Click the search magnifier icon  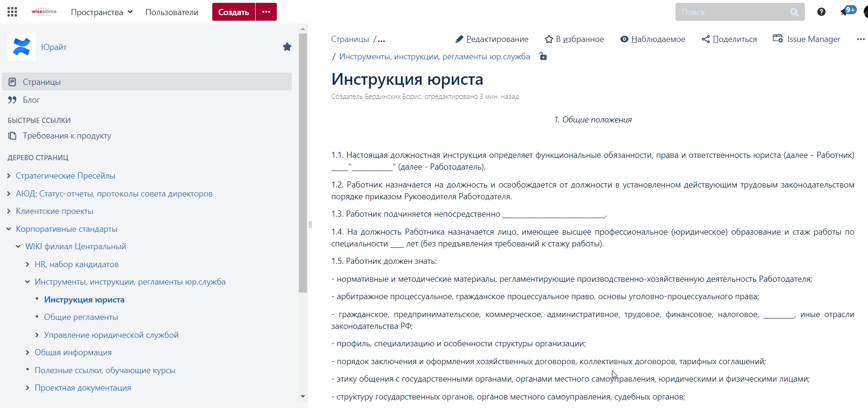pyautogui.click(x=794, y=12)
